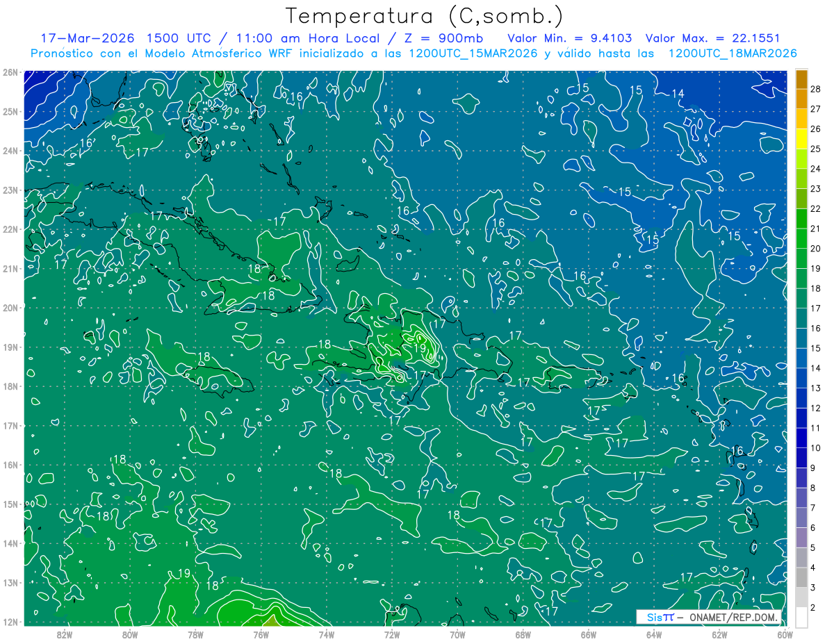Click the "82W" longitude axis label
The width and height of the screenshot is (834, 644).
pos(64,634)
